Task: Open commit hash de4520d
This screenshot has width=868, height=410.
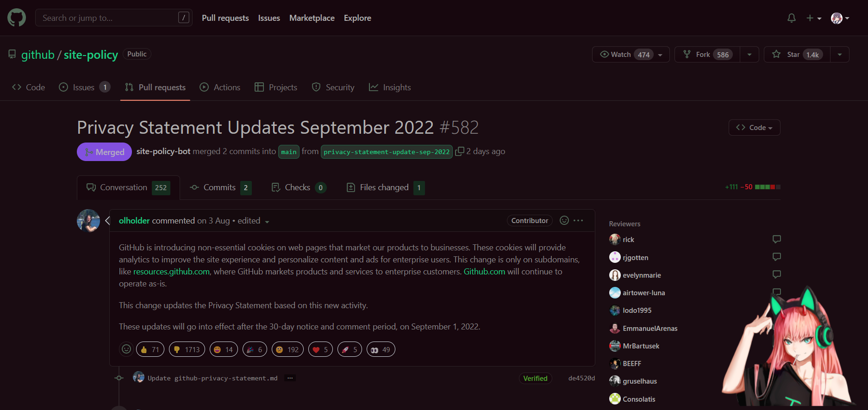Action: tap(581, 378)
